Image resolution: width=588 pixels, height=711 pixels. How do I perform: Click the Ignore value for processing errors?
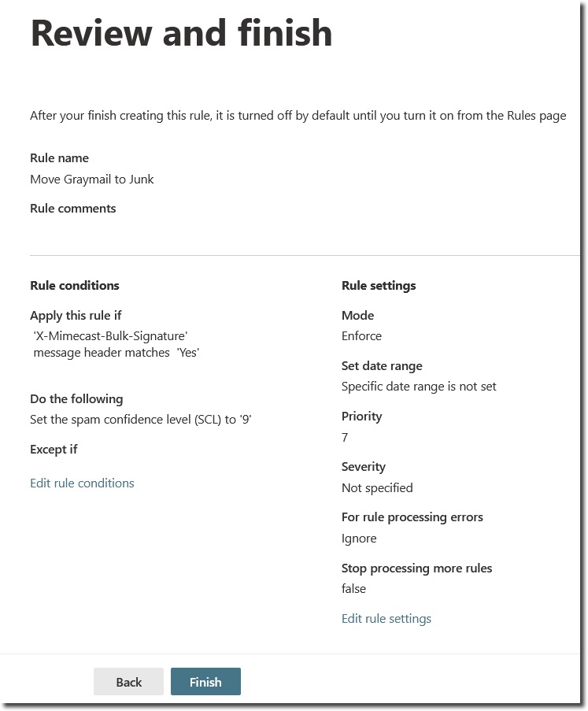coord(359,539)
